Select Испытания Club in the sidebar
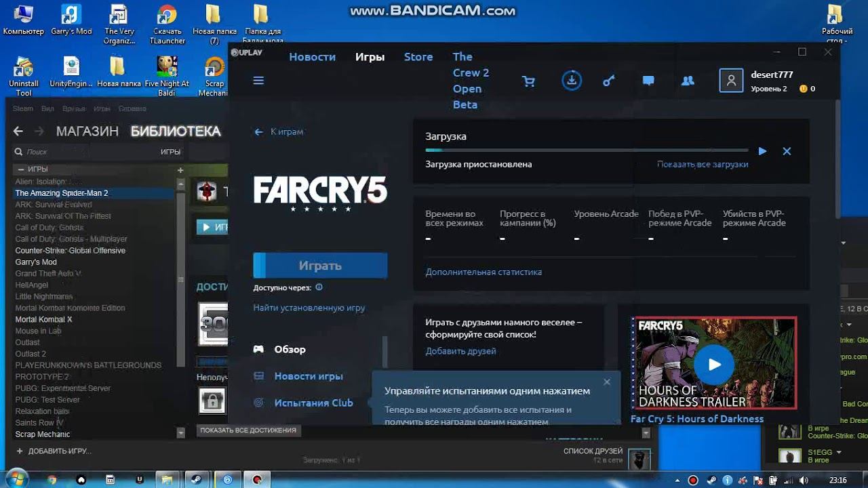The width and height of the screenshot is (868, 488). point(313,403)
